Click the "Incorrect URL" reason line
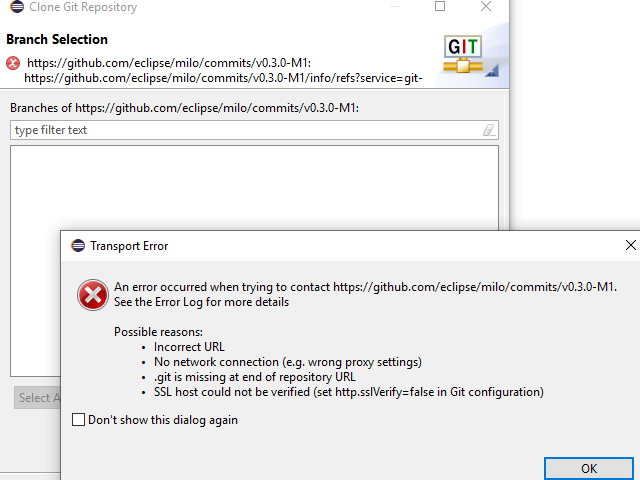640x480 pixels. [189, 347]
